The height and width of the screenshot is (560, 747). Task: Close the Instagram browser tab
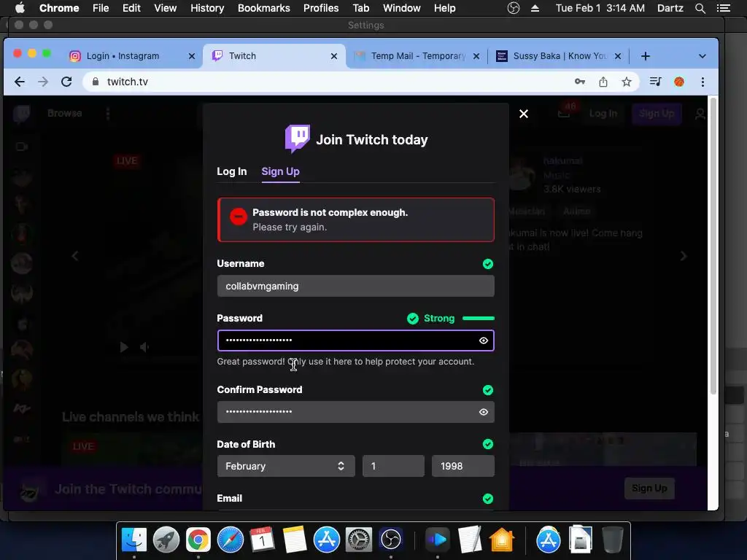192,56
